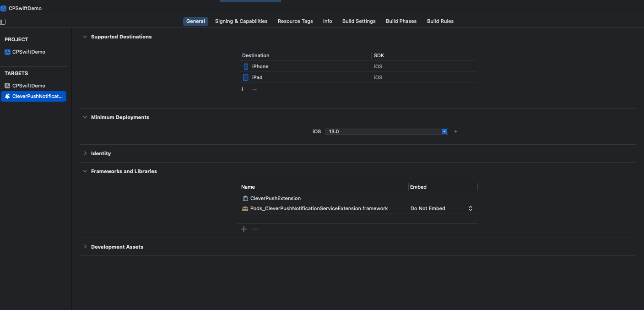The width and height of the screenshot is (644, 310).
Task: Select the CleverPushNotification extension target
Action: point(33,96)
